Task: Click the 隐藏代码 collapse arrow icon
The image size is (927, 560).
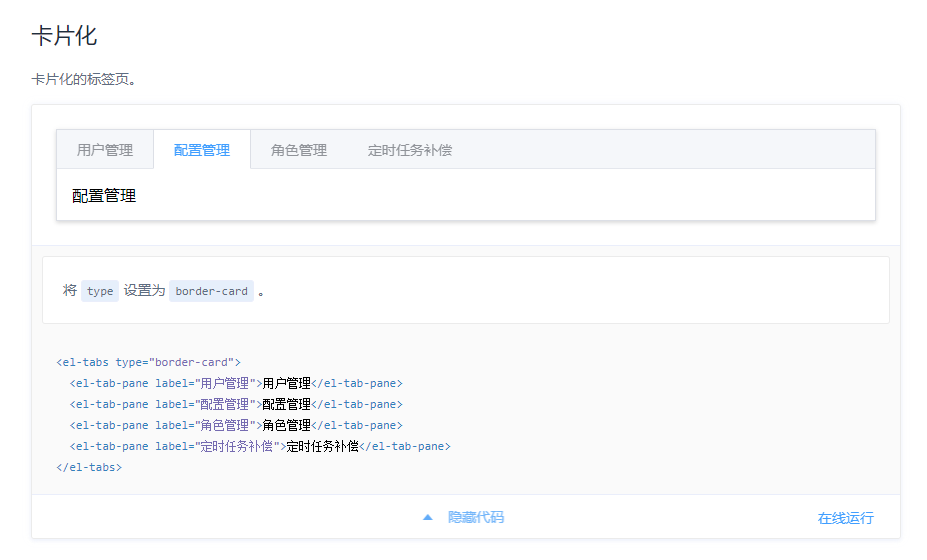Action: [x=428, y=517]
